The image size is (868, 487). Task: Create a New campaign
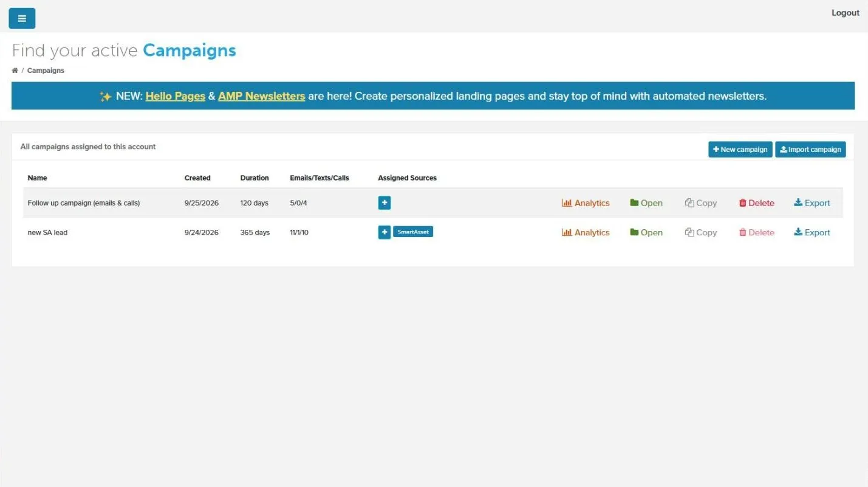click(740, 150)
